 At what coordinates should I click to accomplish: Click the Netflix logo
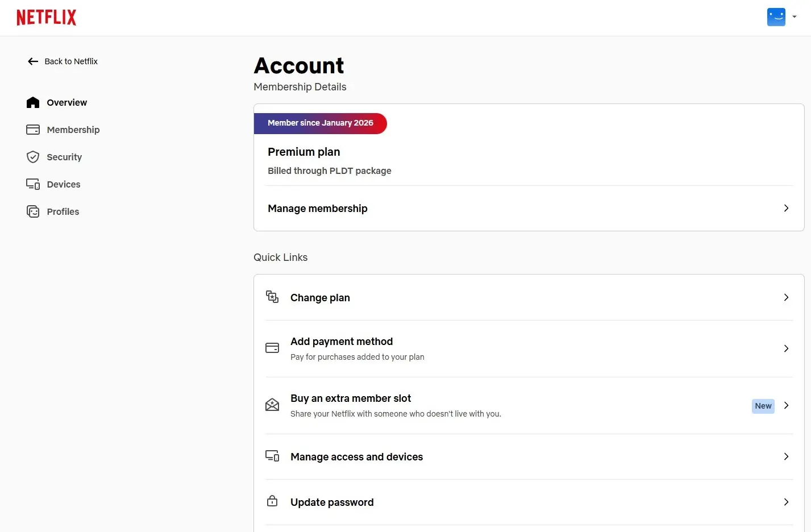(46, 18)
